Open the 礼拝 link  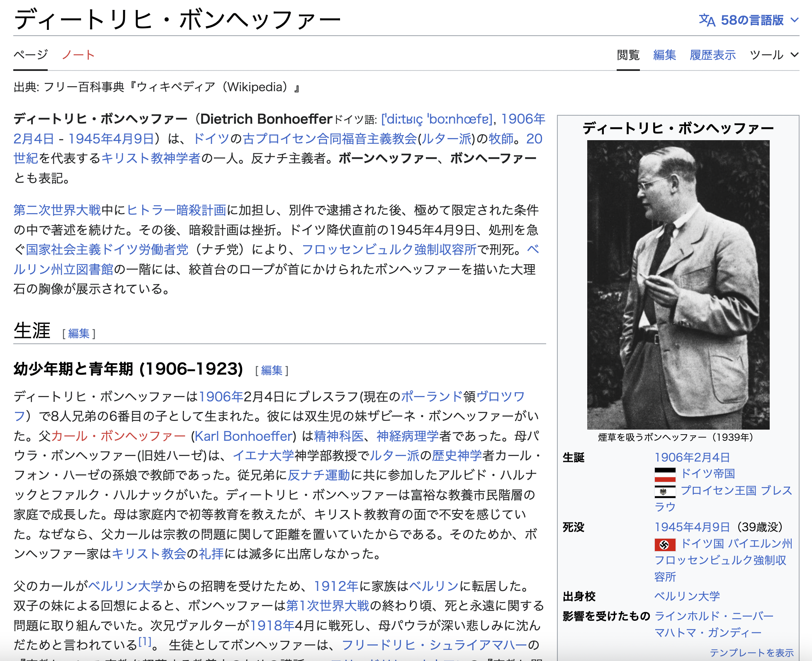212,554
